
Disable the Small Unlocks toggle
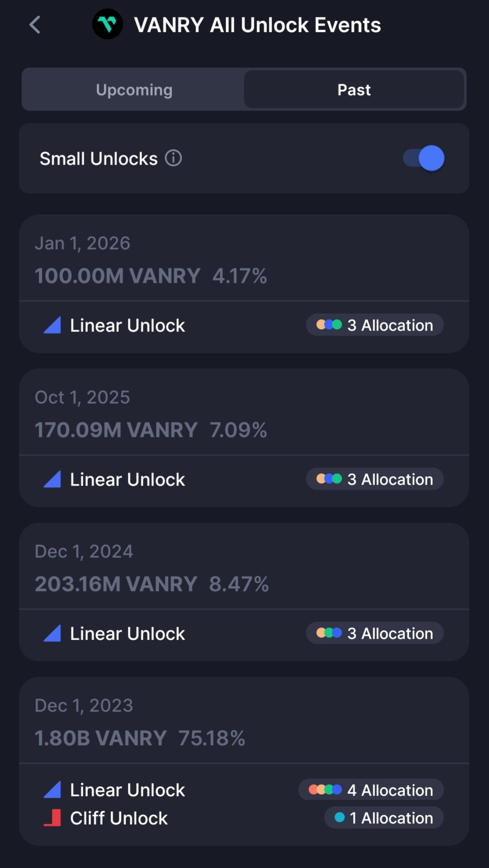point(423,158)
